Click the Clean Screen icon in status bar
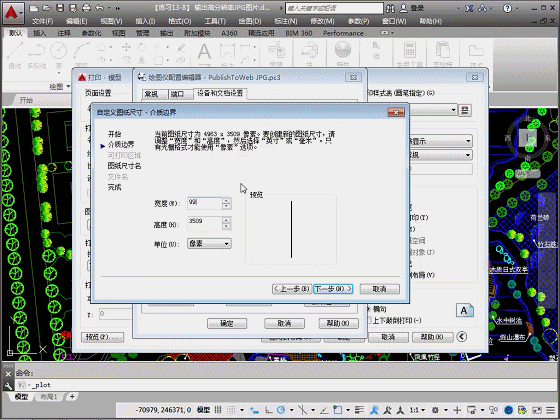The height and width of the screenshot is (420, 560). (x=537, y=410)
